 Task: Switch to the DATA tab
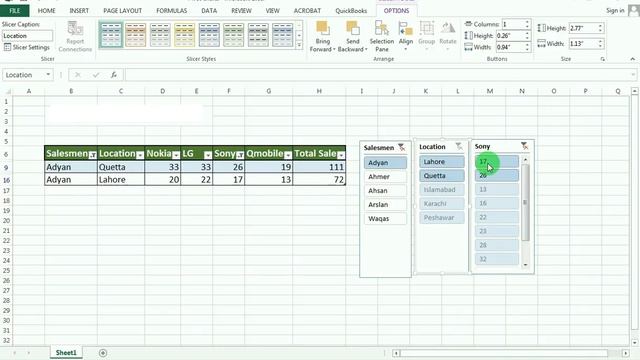coord(209,11)
